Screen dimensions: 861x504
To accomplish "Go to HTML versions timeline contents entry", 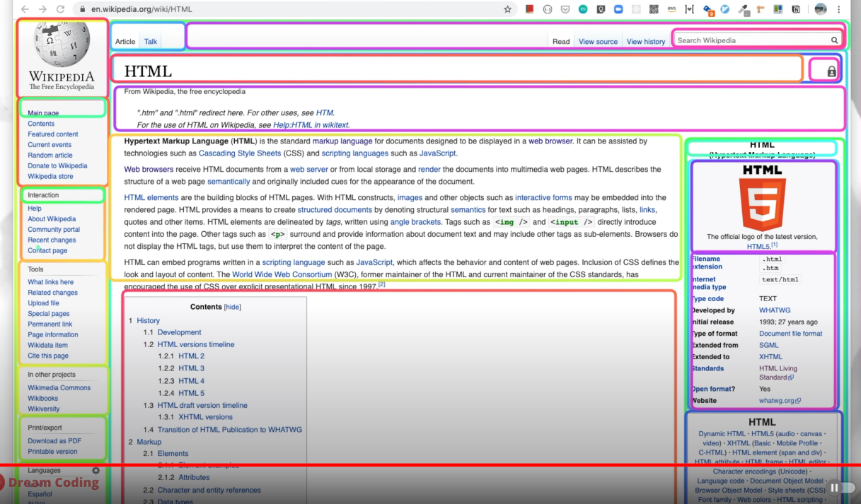I will click(x=196, y=345).
